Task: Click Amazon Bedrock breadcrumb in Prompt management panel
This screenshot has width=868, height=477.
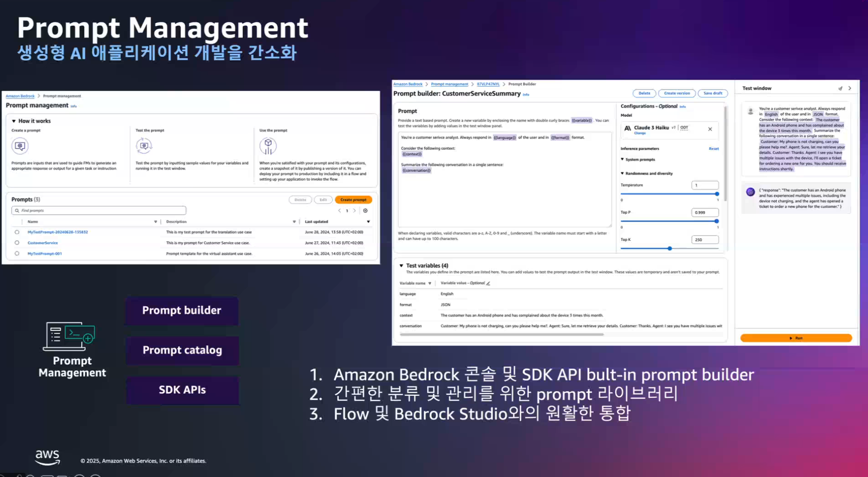Action: tap(20, 96)
